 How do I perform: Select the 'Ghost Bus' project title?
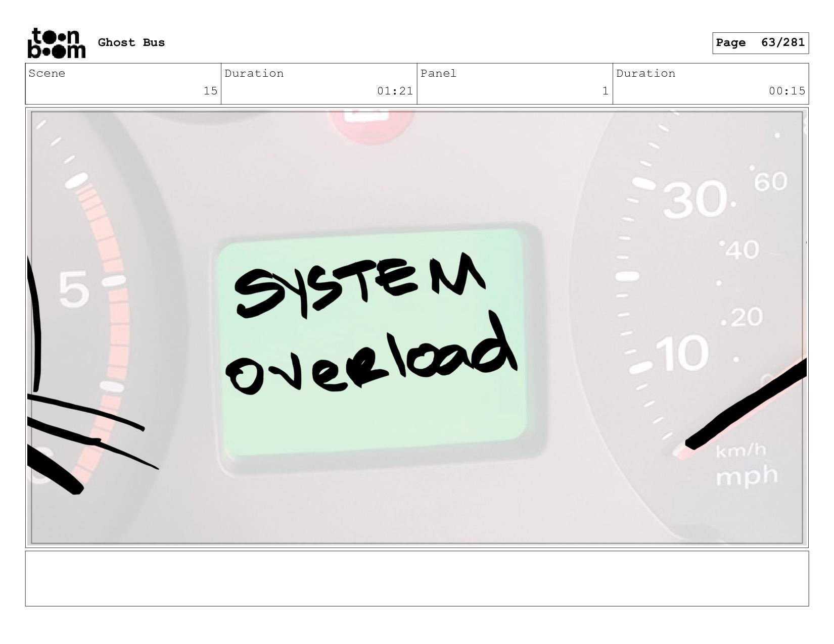tap(131, 42)
